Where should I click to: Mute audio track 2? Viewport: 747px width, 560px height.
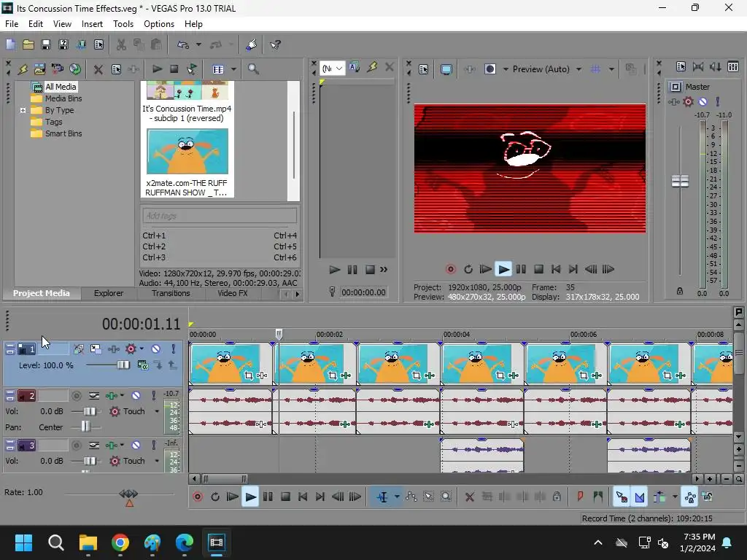point(136,395)
